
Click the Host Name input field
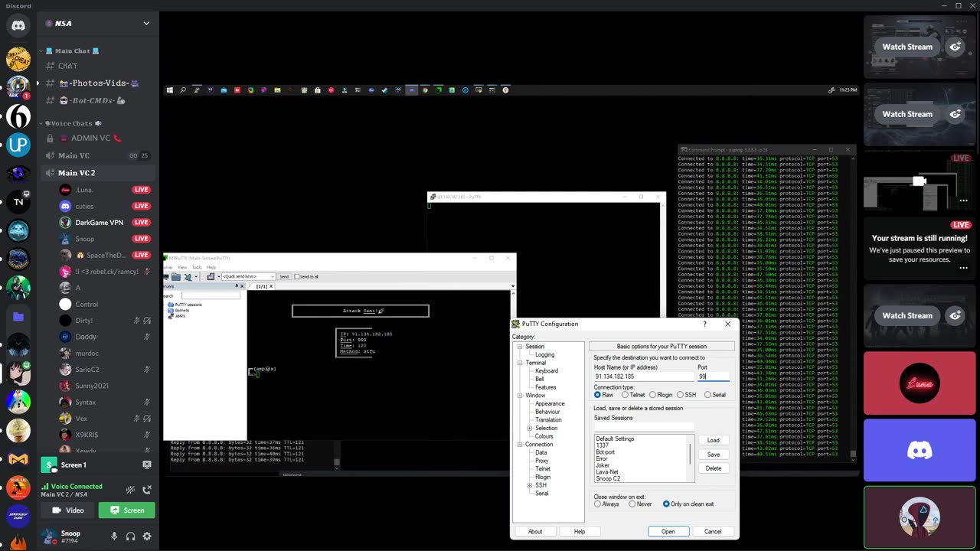coord(644,377)
